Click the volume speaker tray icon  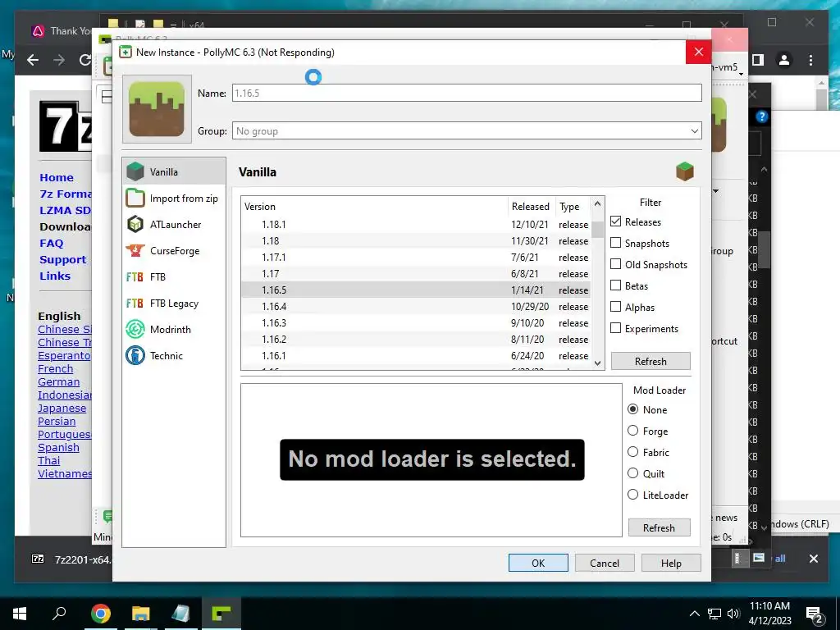(x=733, y=614)
